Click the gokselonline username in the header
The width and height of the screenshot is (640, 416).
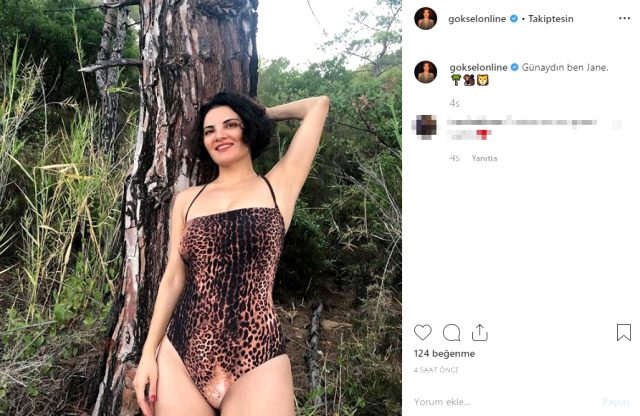pos(477,19)
